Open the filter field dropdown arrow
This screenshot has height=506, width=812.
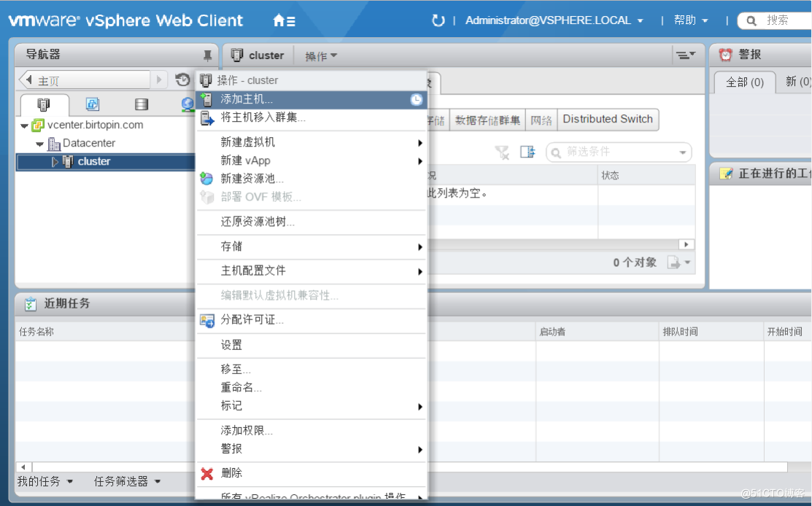[x=683, y=152]
